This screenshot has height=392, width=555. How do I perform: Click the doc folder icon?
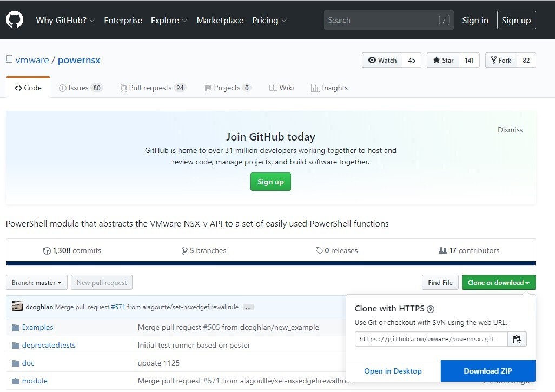point(16,363)
